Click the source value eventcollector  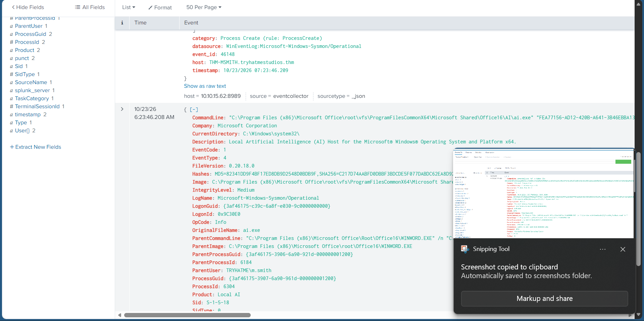click(x=291, y=96)
